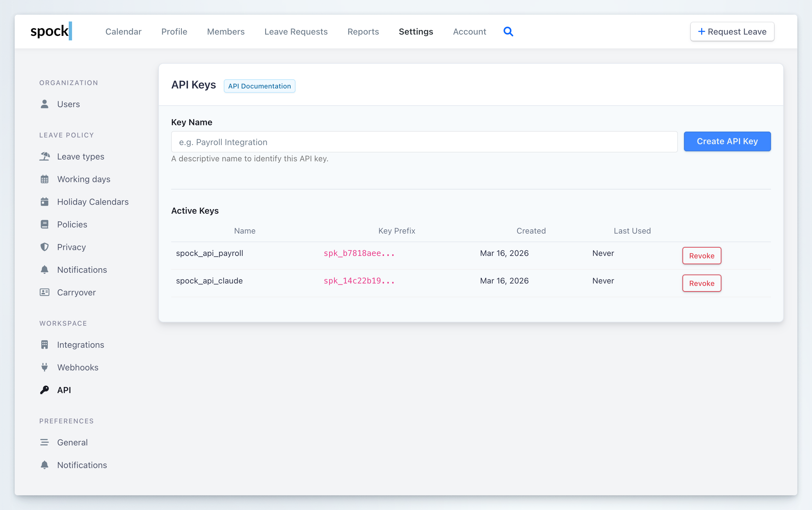Image resolution: width=812 pixels, height=510 pixels.
Task: Click the Leave types umbrella icon
Action: click(x=44, y=156)
